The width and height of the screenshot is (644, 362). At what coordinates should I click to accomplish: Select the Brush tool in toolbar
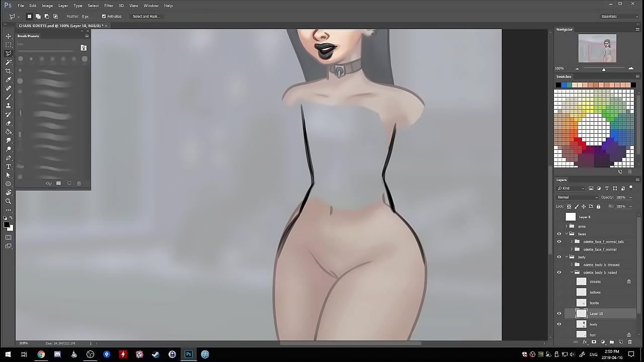tap(9, 97)
